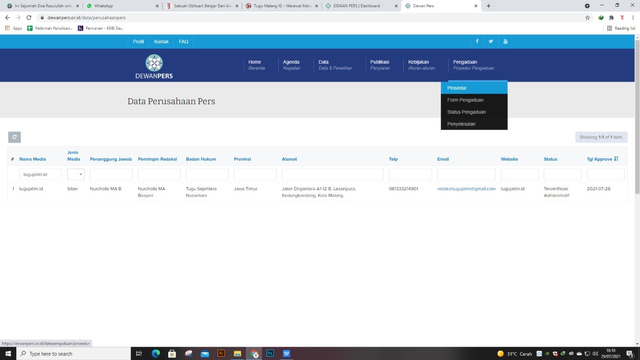Open the FAQ link in top bar
The width and height of the screenshot is (640, 360).
183,42
